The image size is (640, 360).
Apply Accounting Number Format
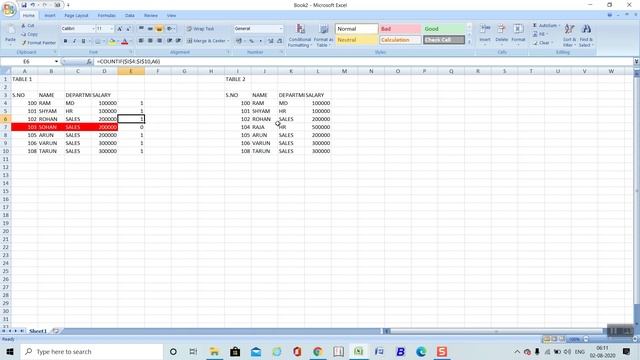point(239,41)
